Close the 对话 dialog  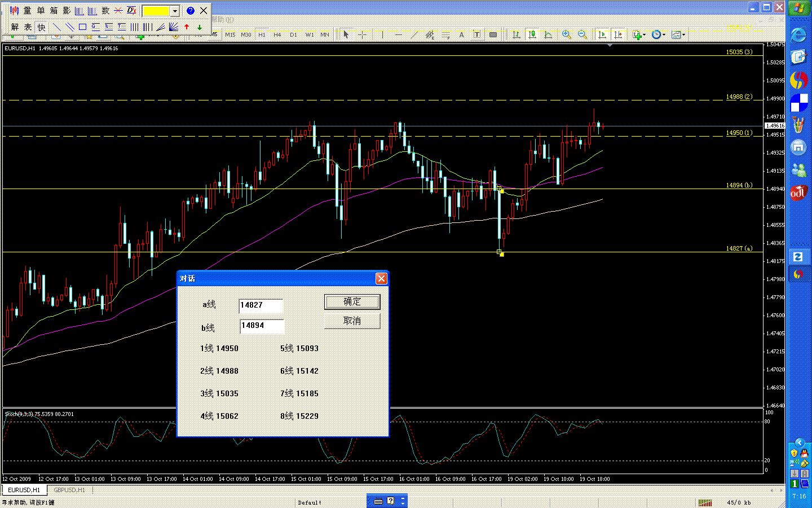[x=381, y=278]
